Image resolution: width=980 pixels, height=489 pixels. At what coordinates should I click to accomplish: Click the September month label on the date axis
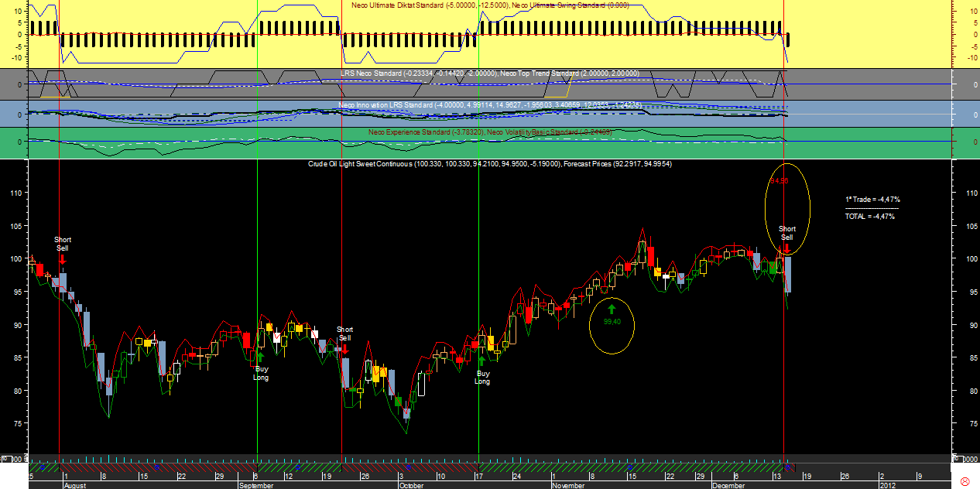257,485
